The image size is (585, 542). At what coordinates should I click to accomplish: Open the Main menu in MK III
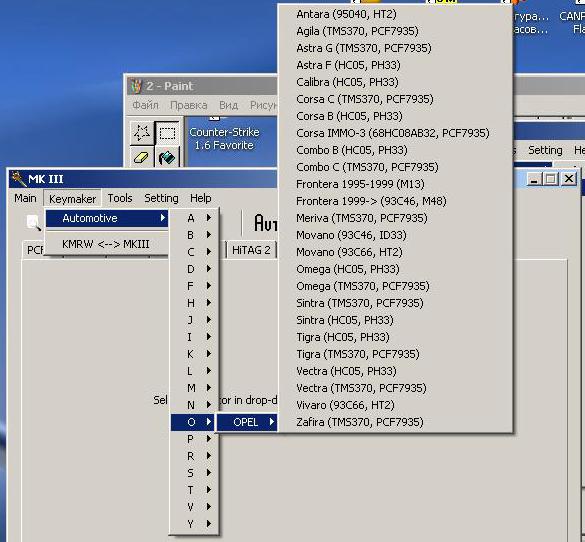point(25,198)
